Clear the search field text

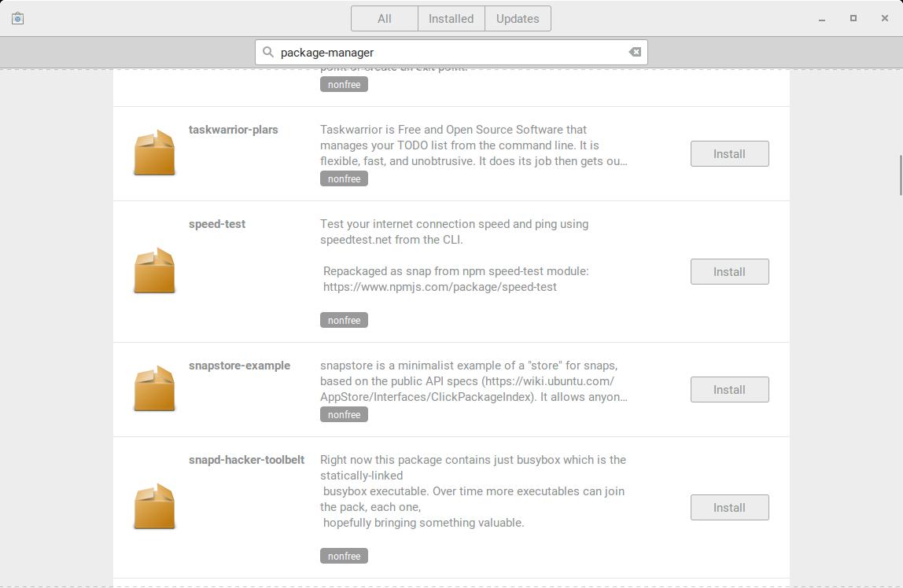(635, 52)
